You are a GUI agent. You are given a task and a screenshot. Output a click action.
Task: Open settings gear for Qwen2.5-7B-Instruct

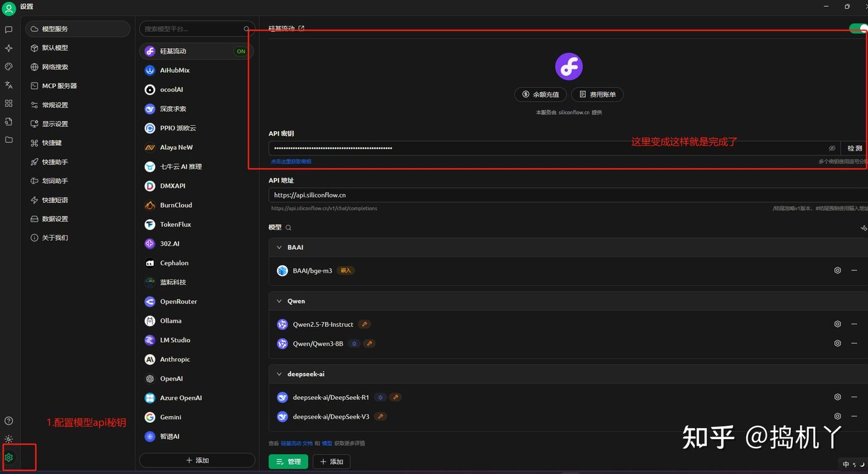(837, 324)
